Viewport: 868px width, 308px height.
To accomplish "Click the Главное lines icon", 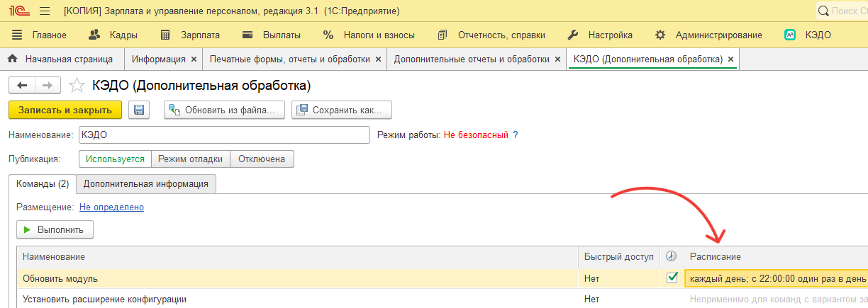I will pos(18,35).
